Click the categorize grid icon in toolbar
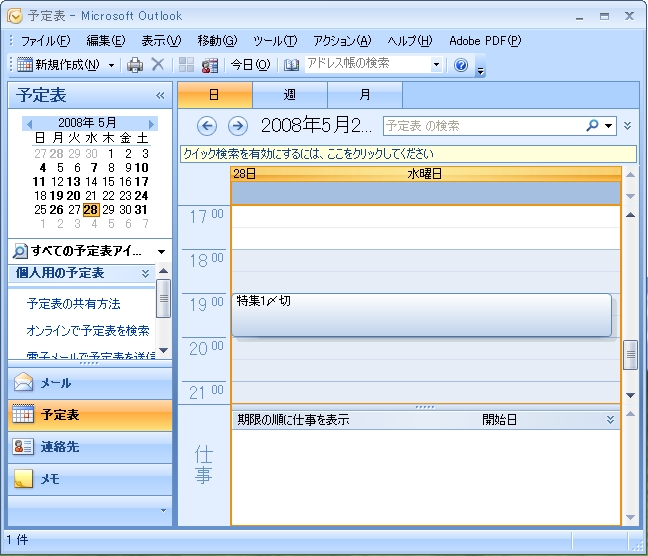 coord(186,65)
